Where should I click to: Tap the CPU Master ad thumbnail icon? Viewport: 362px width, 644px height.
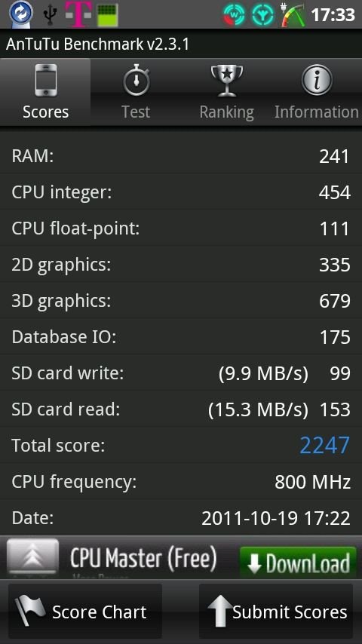click(x=33, y=557)
